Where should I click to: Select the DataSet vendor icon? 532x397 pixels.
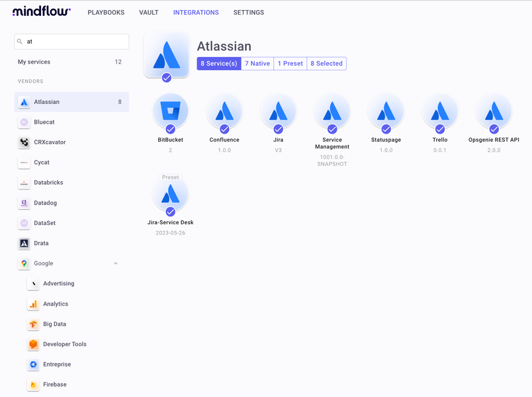(24, 223)
